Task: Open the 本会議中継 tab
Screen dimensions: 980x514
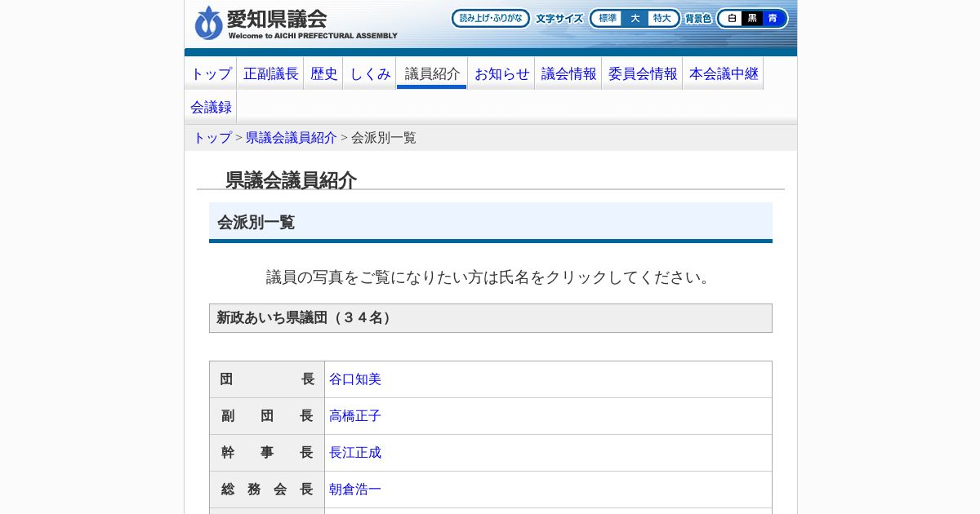Action: point(724,73)
